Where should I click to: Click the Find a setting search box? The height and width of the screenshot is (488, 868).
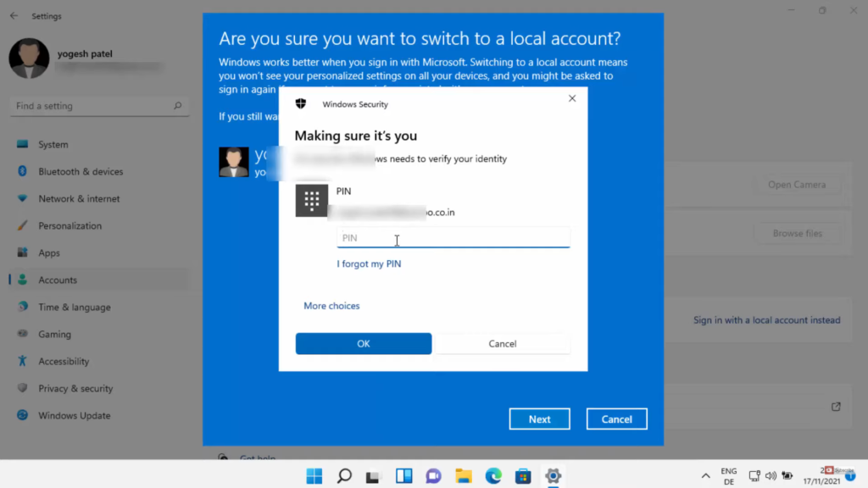100,106
